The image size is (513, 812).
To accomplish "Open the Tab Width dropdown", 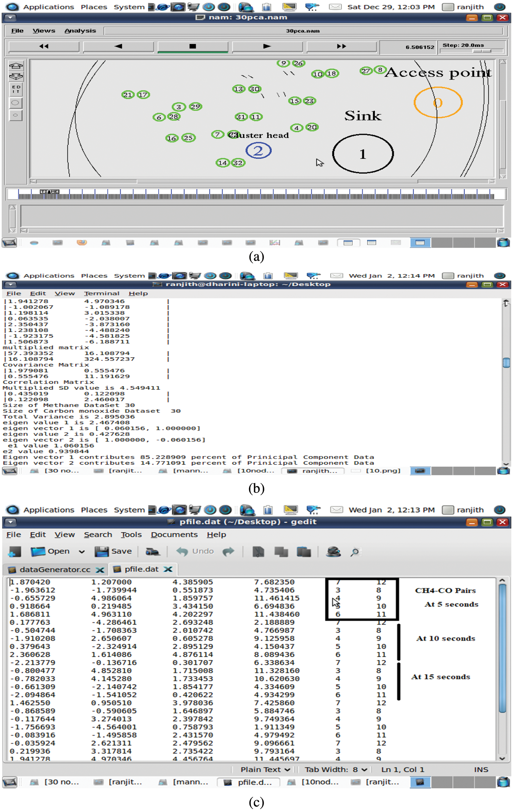I will (x=336, y=769).
